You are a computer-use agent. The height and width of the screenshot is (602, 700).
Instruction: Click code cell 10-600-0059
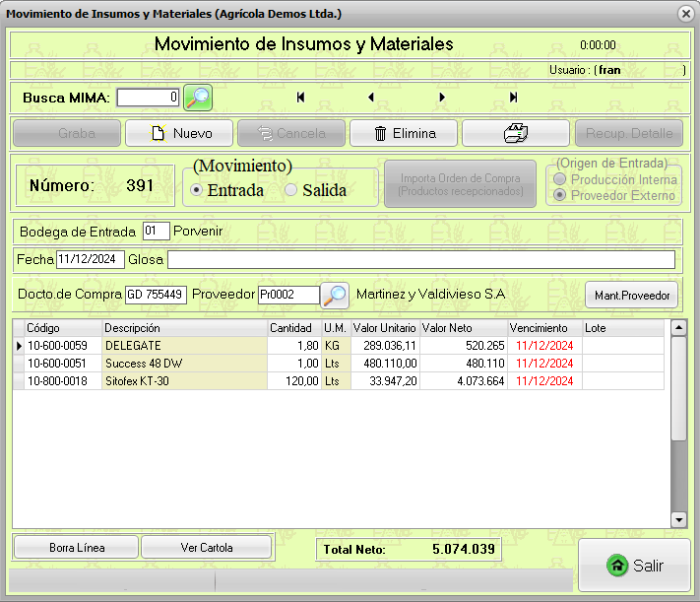pos(63,346)
